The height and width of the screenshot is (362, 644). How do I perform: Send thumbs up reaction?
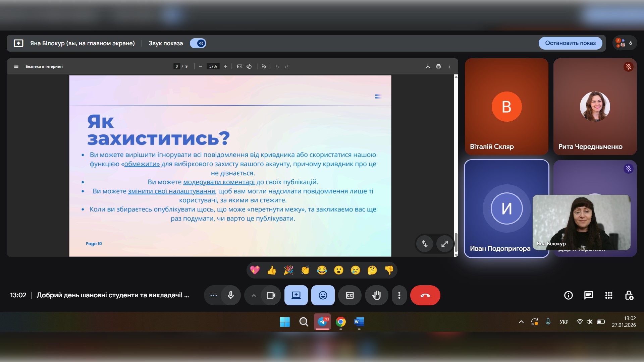(272, 270)
